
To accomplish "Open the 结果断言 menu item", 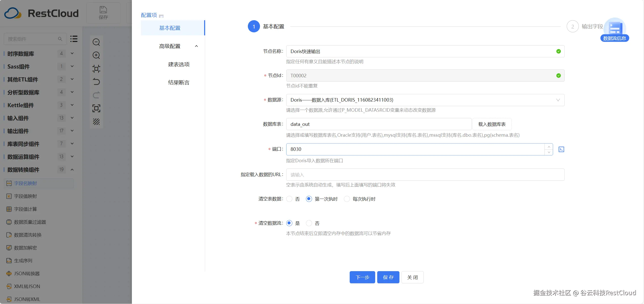I will coord(179,82).
